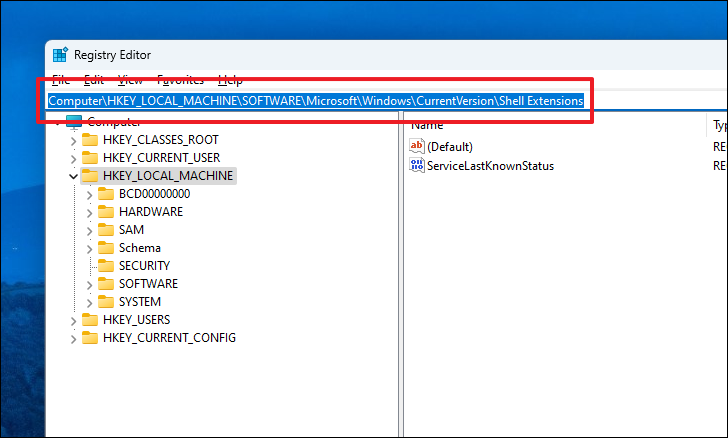
Task: Select the (Default) value name
Action: [450, 147]
